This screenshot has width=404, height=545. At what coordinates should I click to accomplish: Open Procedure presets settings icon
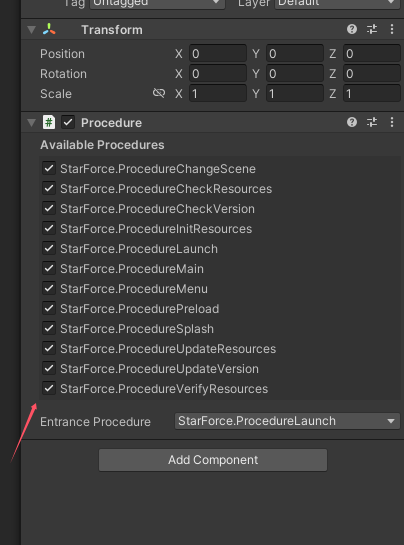[372, 122]
